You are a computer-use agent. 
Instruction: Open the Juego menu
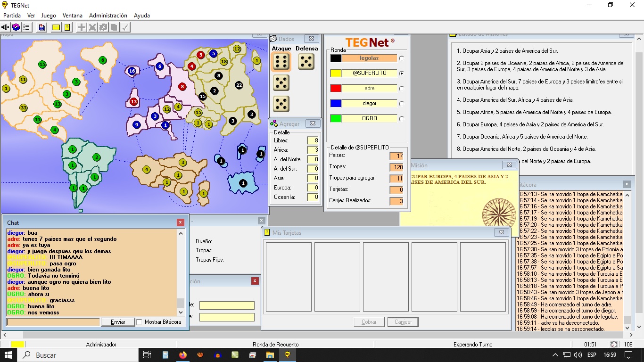pos(49,16)
